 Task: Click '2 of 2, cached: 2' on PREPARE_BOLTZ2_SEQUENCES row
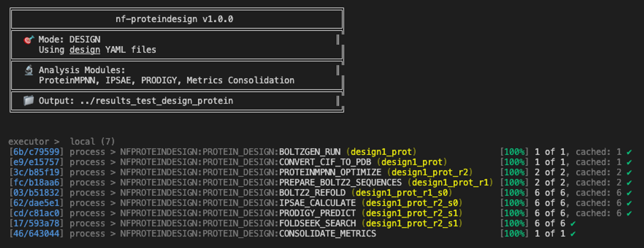(x=578, y=183)
